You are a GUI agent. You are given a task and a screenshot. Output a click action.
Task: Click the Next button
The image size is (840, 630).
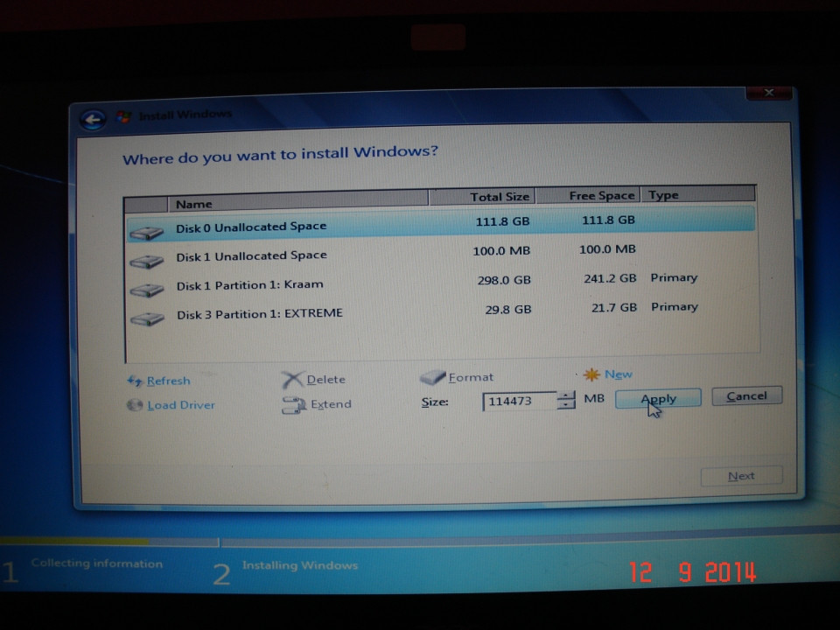[x=741, y=476]
